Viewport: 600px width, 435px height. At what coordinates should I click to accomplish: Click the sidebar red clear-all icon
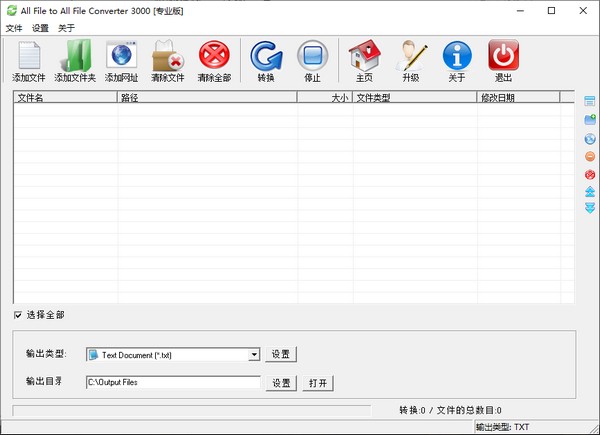tap(590, 174)
